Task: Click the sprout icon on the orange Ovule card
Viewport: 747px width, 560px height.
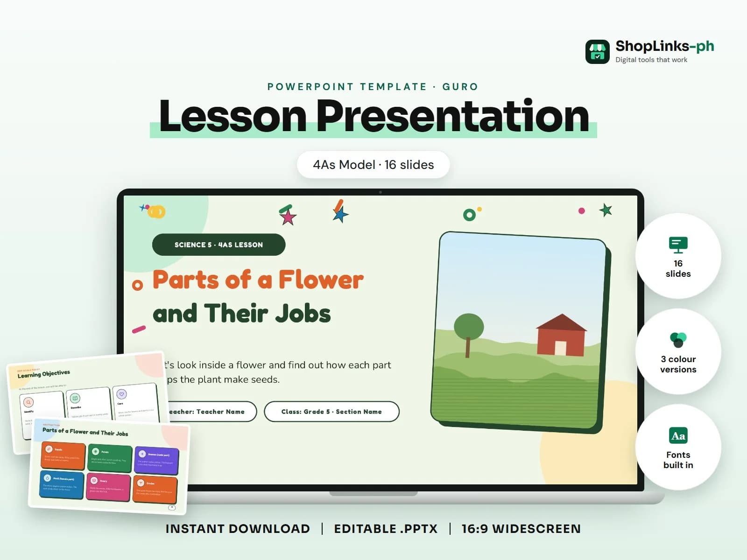Action: click(141, 483)
